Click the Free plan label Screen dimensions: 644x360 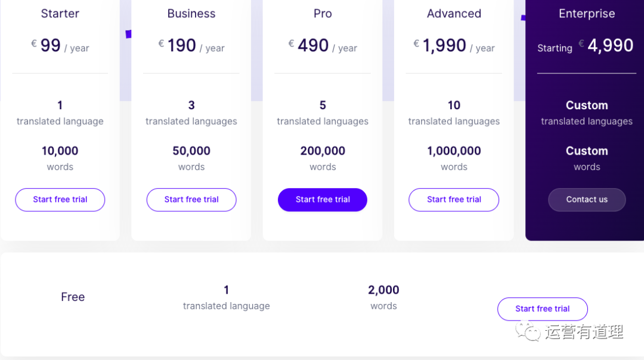pyautogui.click(x=73, y=297)
